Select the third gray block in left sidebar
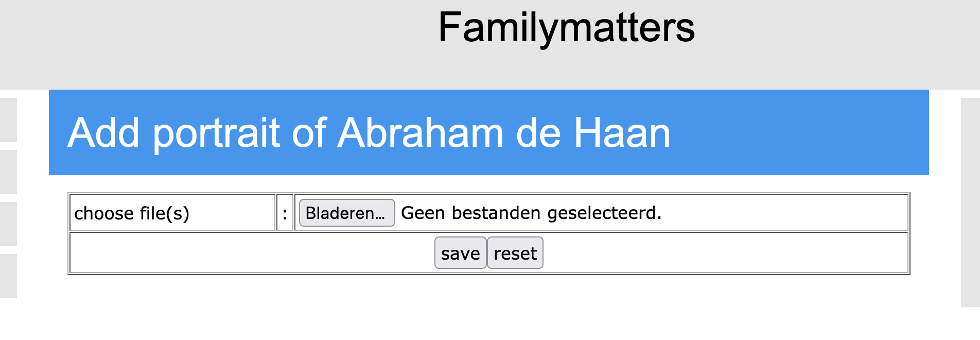This screenshot has height=340, width=980. coord(8,224)
